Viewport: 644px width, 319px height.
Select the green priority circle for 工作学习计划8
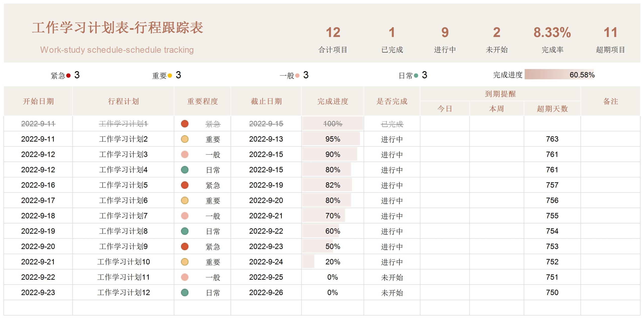coord(185,231)
